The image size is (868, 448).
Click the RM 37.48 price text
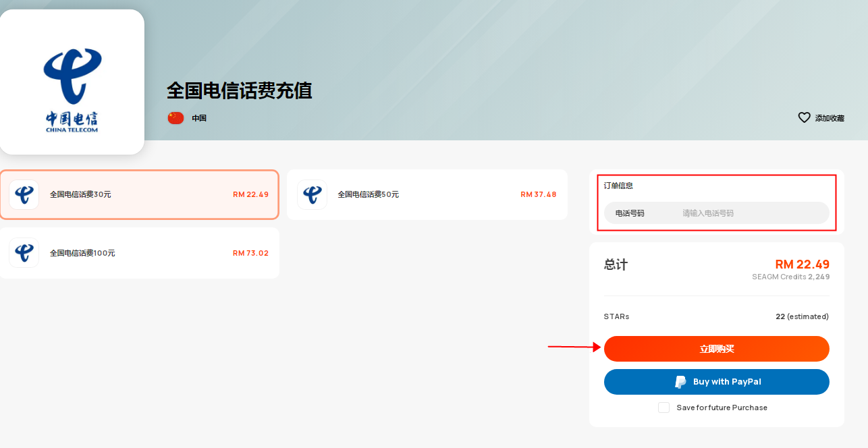tap(539, 194)
